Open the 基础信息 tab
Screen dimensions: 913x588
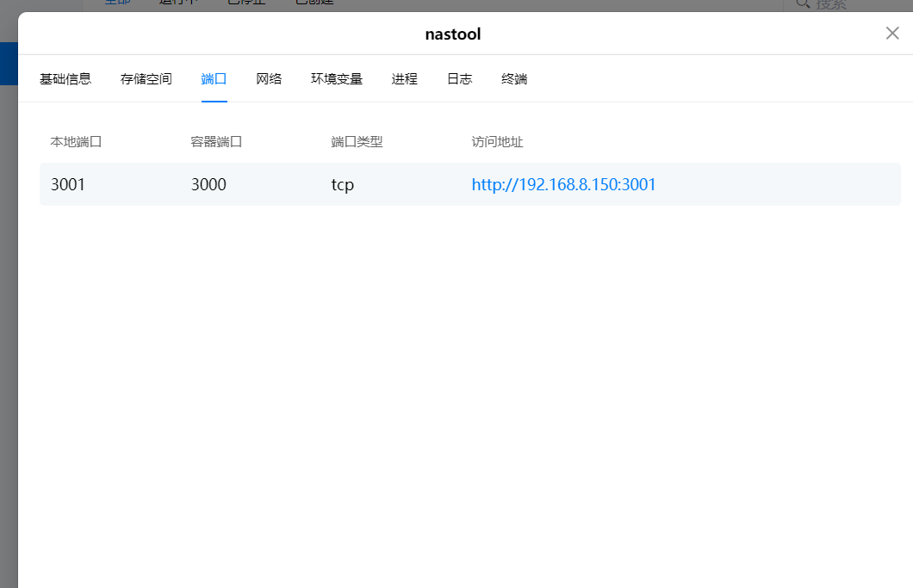[x=65, y=79]
